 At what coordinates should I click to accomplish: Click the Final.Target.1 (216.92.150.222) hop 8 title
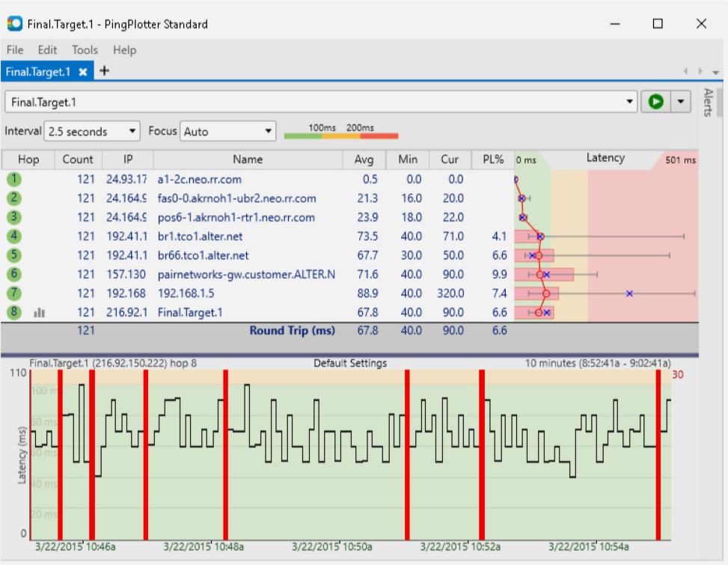pyautogui.click(x=113, y=363)
